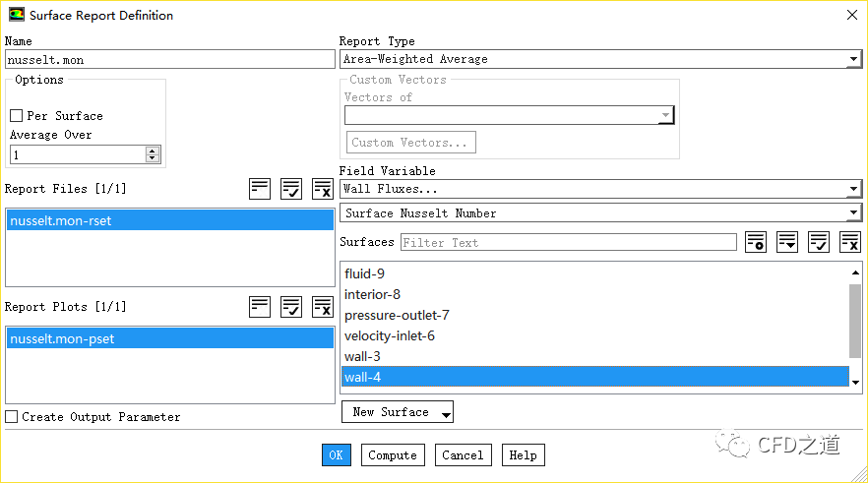Click the plain list icon beside Report Files
This screenshot has height=483, width=868.
point(260,189)
